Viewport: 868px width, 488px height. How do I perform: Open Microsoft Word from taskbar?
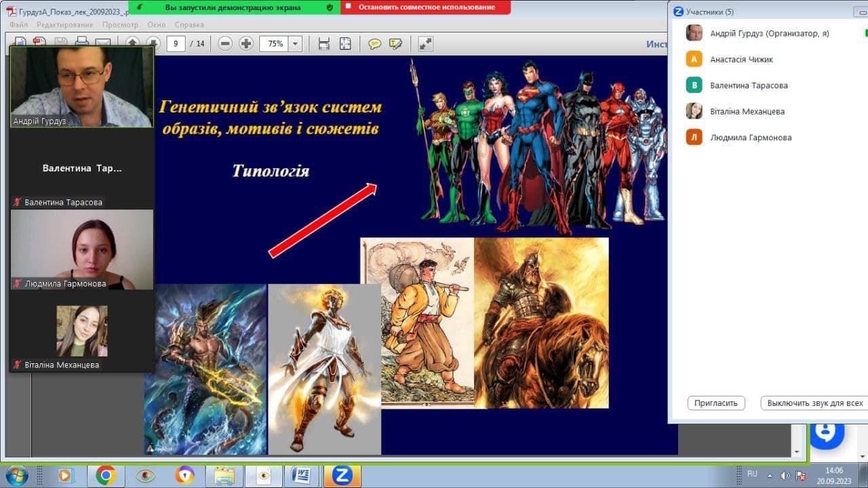(x=300, y=475)
